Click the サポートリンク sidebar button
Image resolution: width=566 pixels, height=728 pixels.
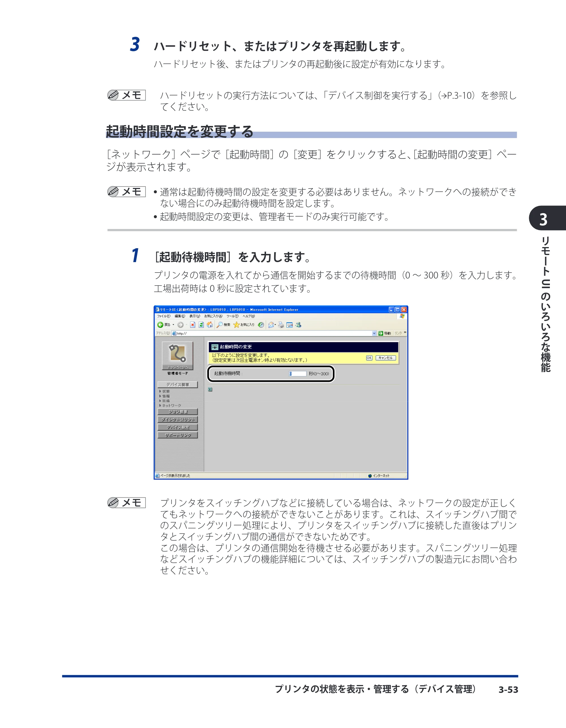[178, 435]
